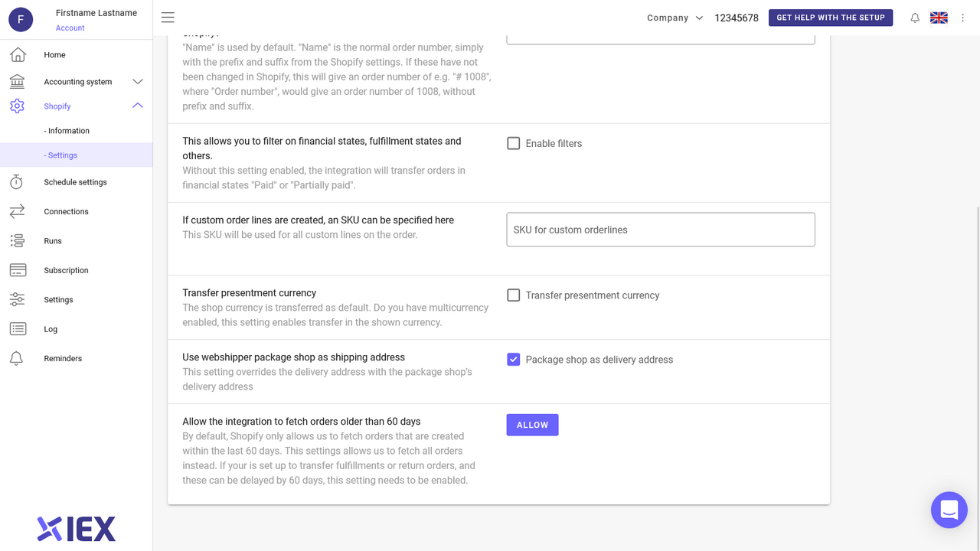980x551 pixels.
Task: Click the Accounting system bank icon
Action: pos(18,82)
